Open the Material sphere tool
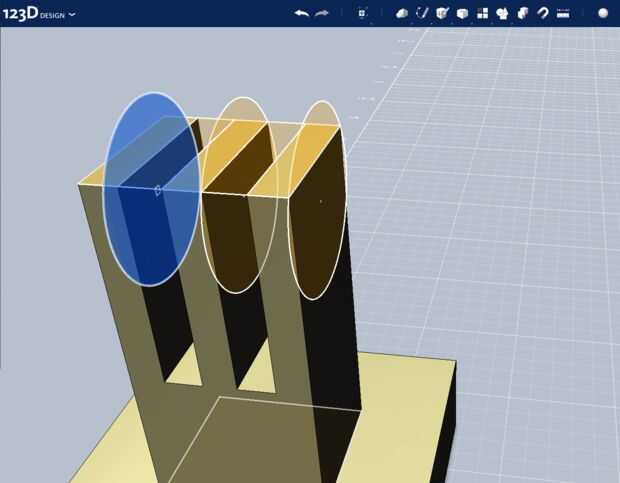The image size is (620, 483). point(603,13)
